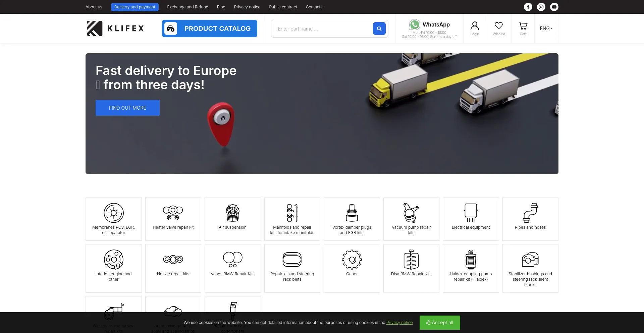Open Pipes and hoses category
Screen dimensions: 644x333
530,219
